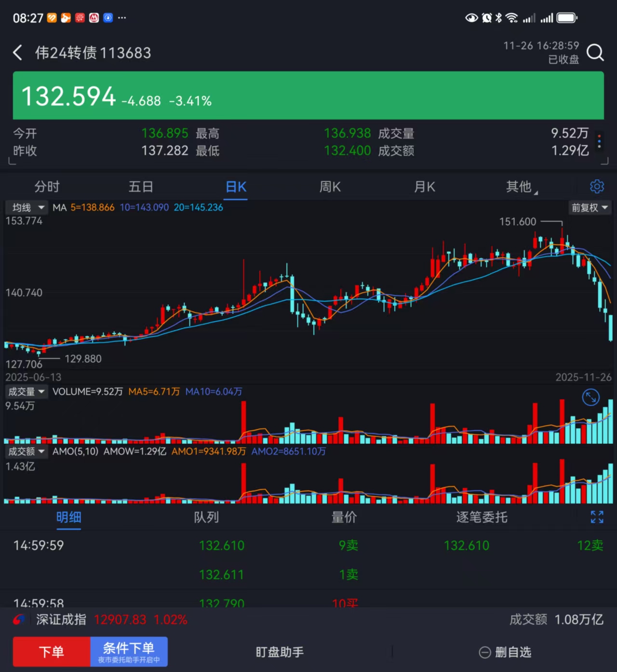Open the 前复权 adjustment dropdown
The width and height of the screenshot is (617, 672).
tap(590, 208)
